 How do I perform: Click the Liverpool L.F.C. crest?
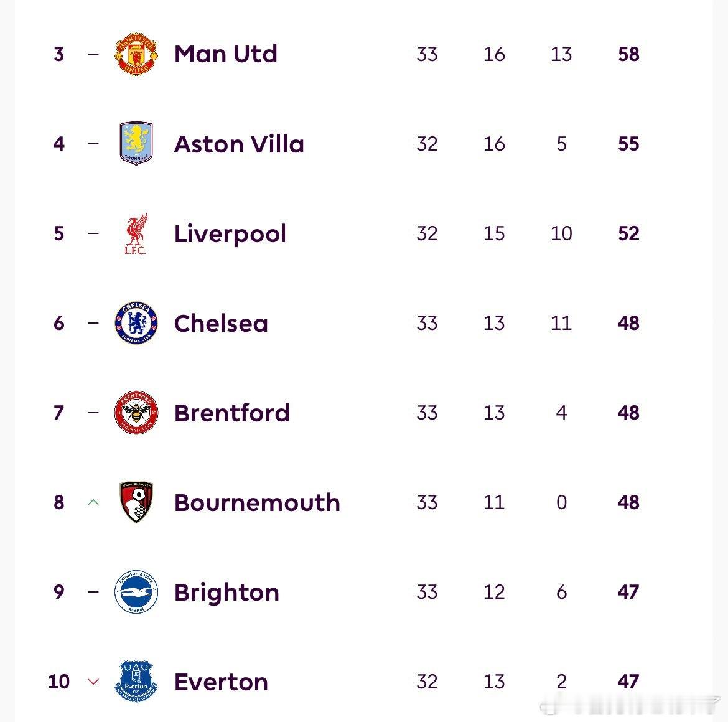point(136,234)
